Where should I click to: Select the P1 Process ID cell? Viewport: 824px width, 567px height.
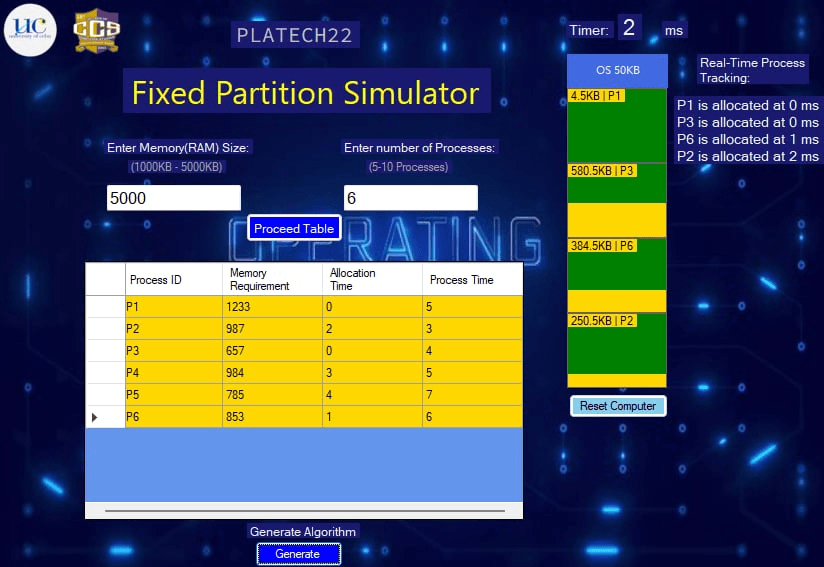pyautogui.click(x=173, y=307)
